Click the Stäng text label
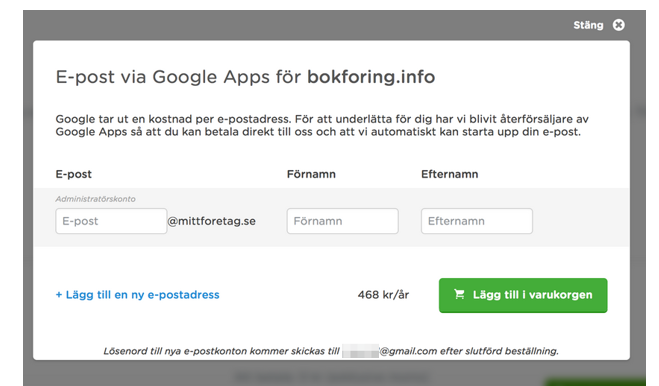659x386 pixels. click(588, 25)
